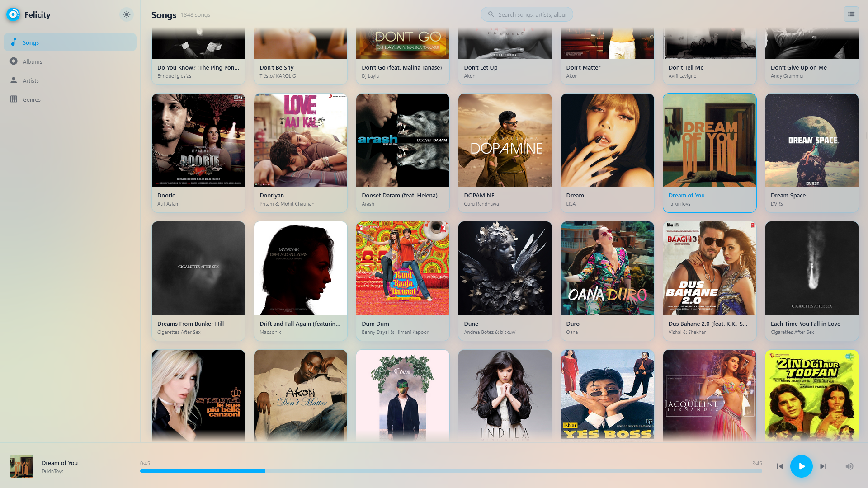Open the Albums section in sidebar
Viewport: 868px width, 488px height.
(x=70, y=61)
